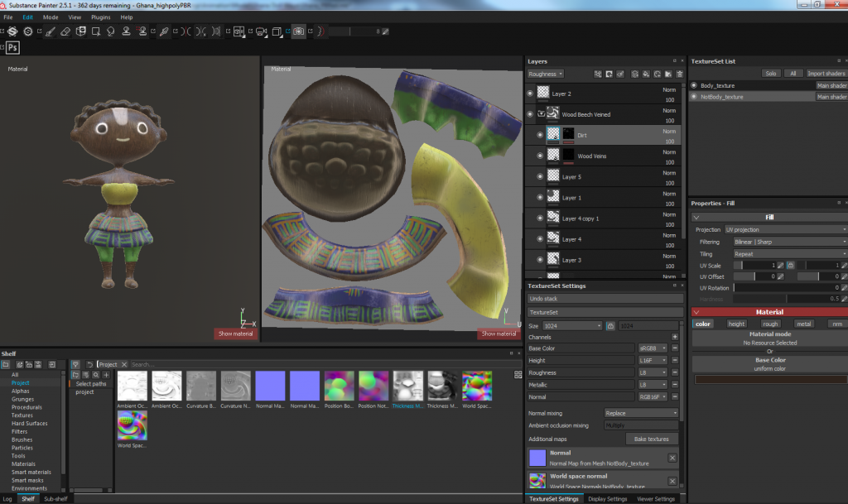Click Add fill layer bucket icon
This screenshot has height=504, width=848.
646,74
